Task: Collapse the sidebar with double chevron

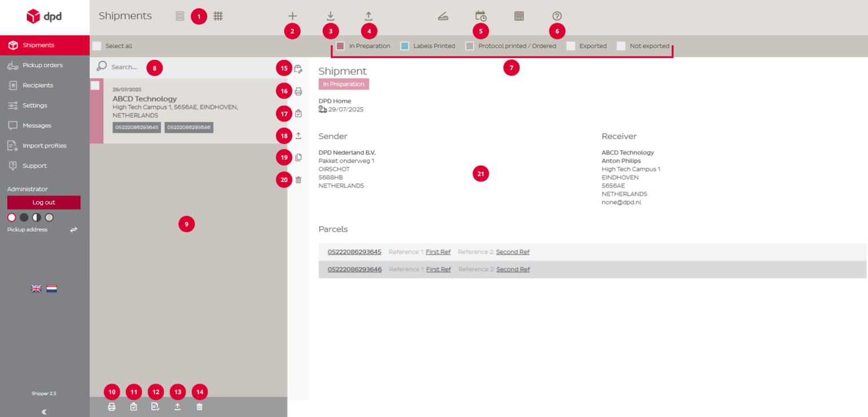Action: click(44, 412)
